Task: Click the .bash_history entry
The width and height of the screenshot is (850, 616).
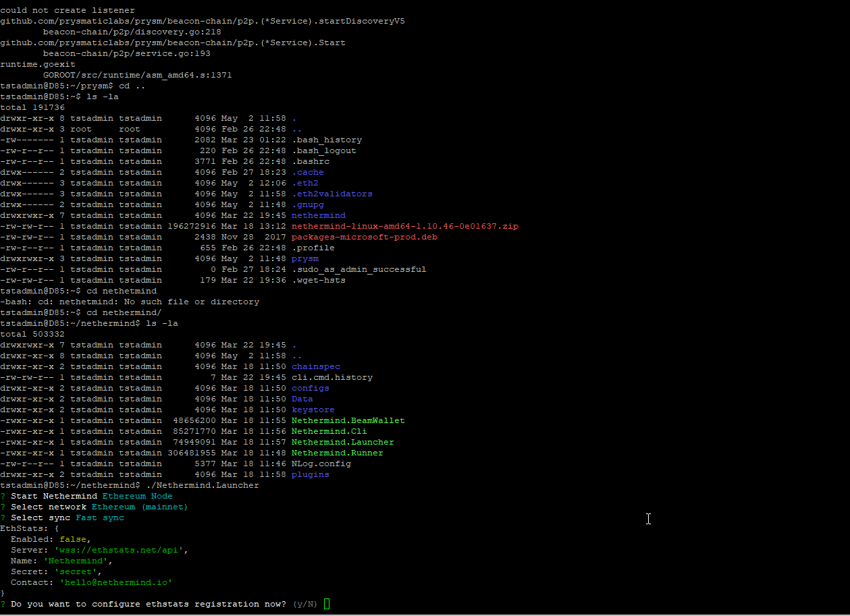Action: (327, 140)
